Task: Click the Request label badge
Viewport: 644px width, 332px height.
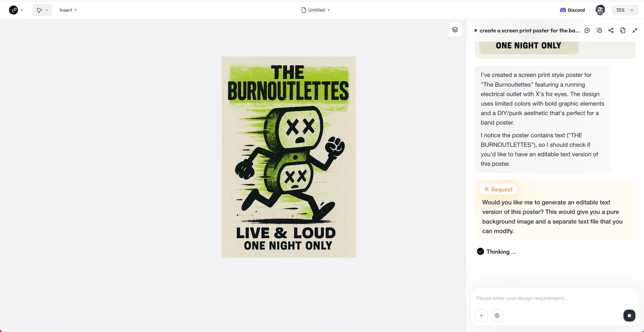Action: [x=498, y=190]
